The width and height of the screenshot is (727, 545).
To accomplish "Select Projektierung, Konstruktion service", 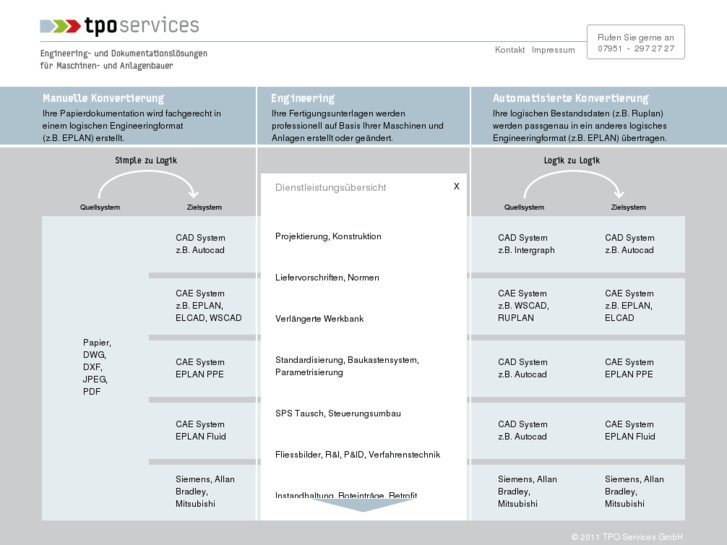I will coord(328,236).
